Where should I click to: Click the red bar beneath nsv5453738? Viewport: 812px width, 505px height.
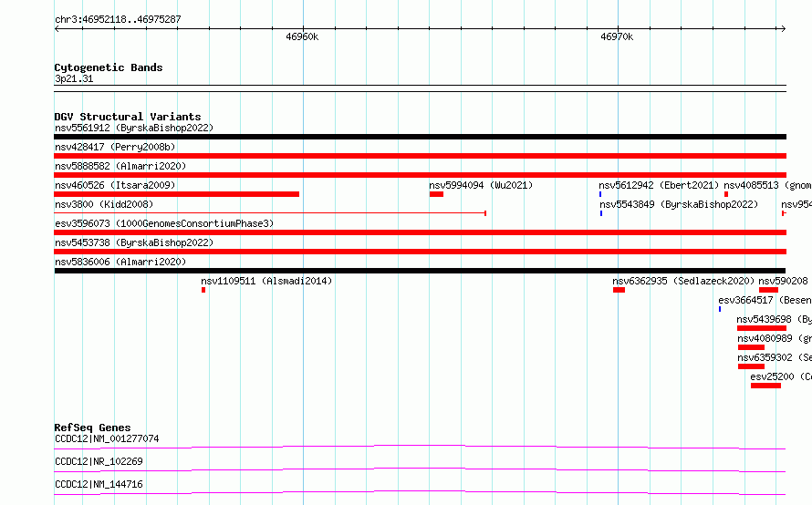(420, 252)
